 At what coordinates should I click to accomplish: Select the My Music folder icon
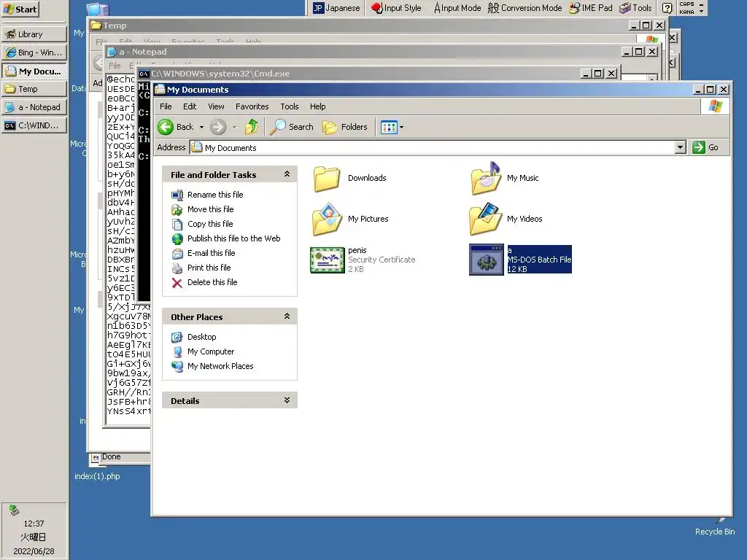(486, 179)
